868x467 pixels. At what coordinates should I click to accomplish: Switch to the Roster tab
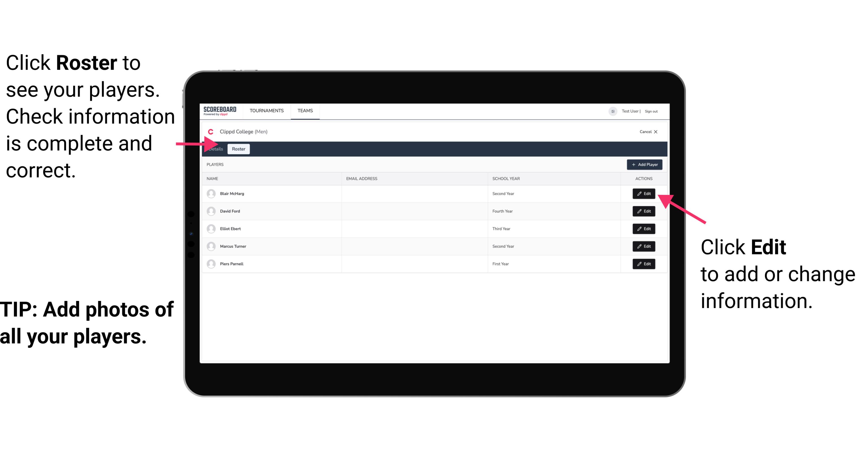239,149
